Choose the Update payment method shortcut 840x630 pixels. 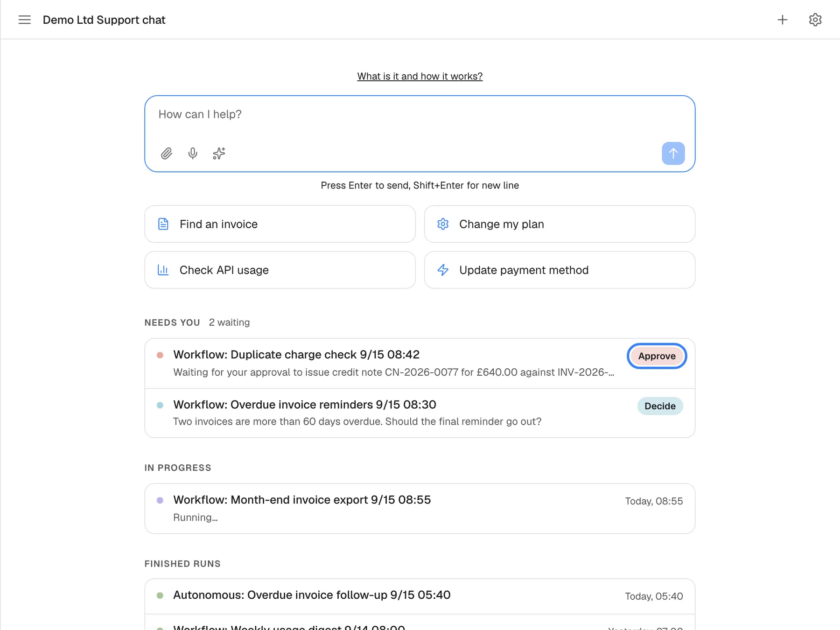(x=560, y=270)
